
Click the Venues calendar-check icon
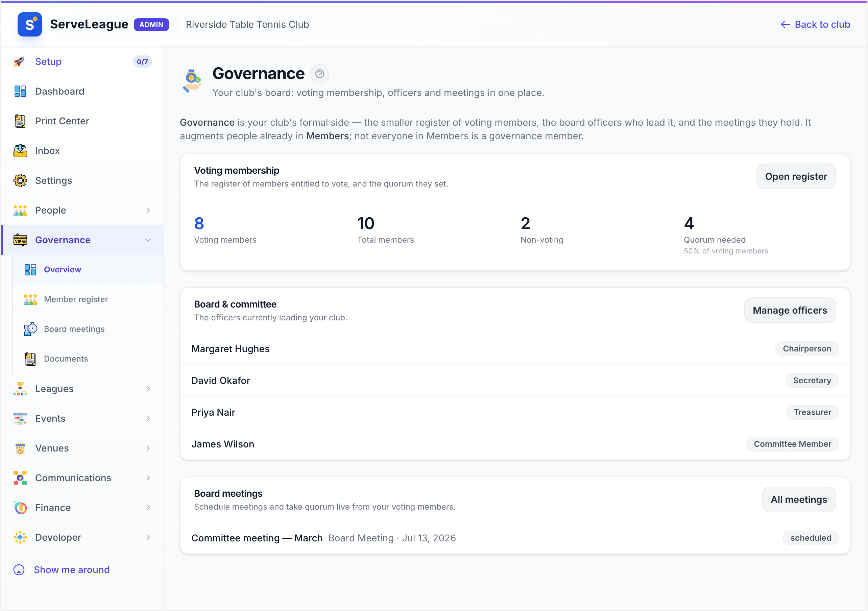[20, 448]
